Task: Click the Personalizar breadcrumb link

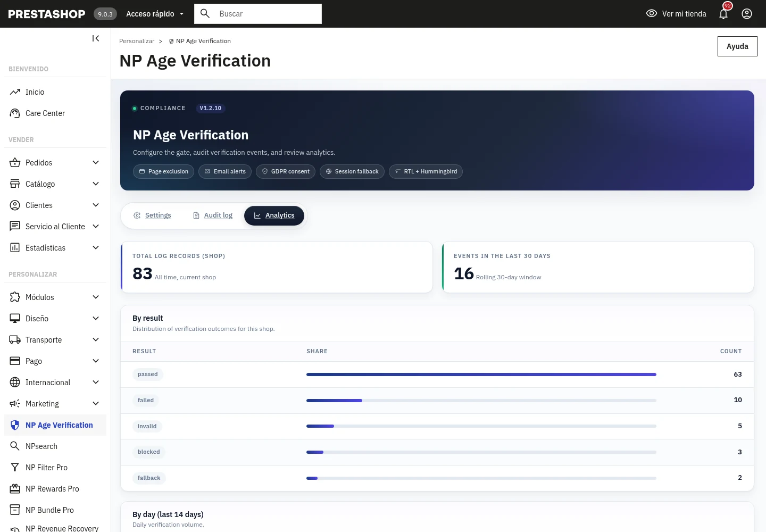Action: pyautogui.click(x=137, y=41)
